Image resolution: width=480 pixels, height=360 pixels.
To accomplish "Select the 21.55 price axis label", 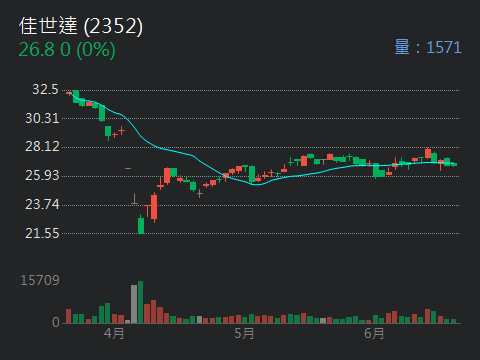I will click(42, 233).
